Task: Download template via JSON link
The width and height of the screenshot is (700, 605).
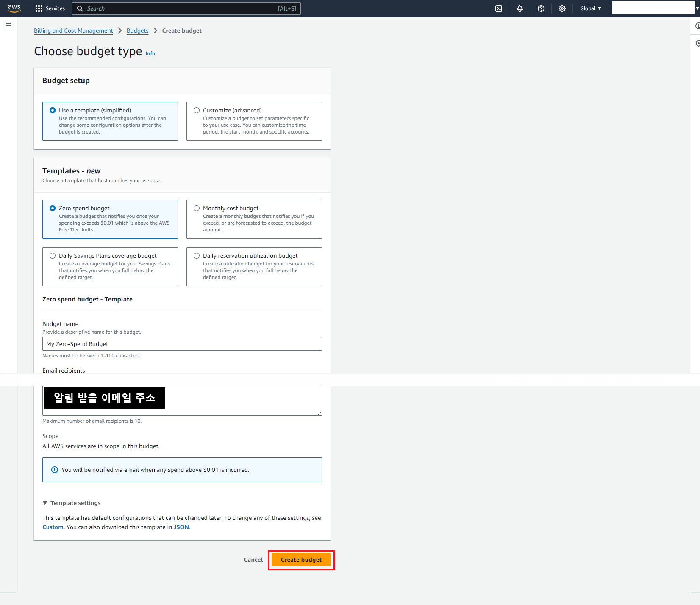Action: point(181,527)
